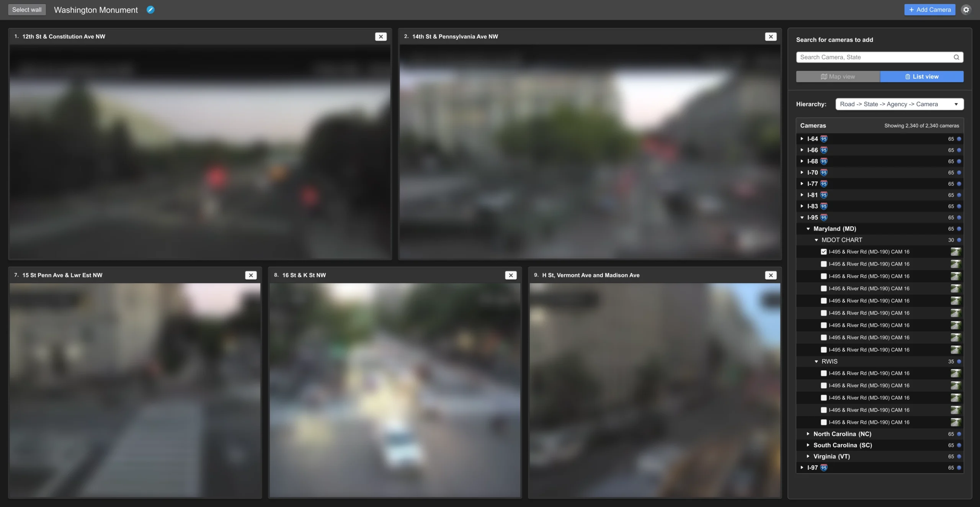This screenshot has height=507, width=980.
Task: Collapse the MDOT CHART group
Action: tap(816, 240)
